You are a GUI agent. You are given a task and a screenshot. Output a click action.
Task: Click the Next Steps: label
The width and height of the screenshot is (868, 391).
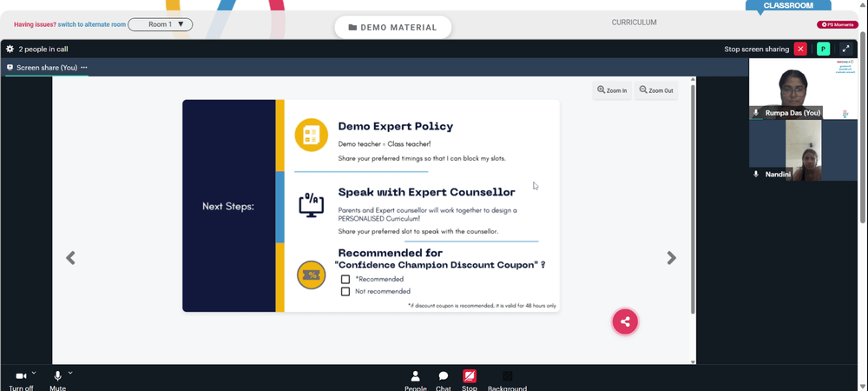click(228, 206)
